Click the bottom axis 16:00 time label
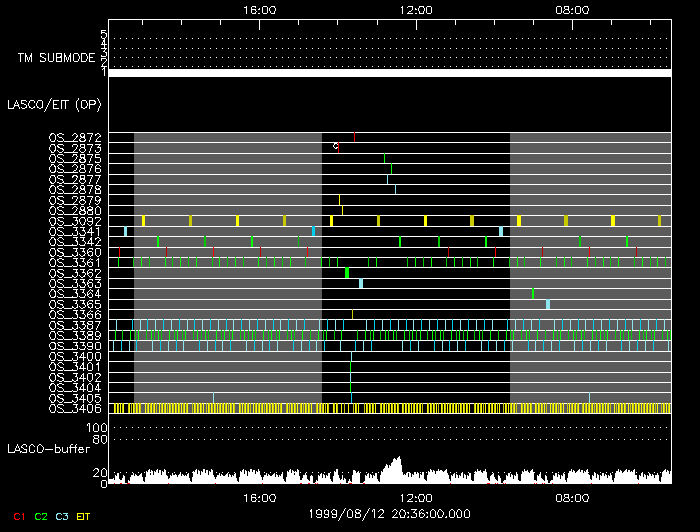The width and height of the screenshot is (700, 532). click(259, 497)
